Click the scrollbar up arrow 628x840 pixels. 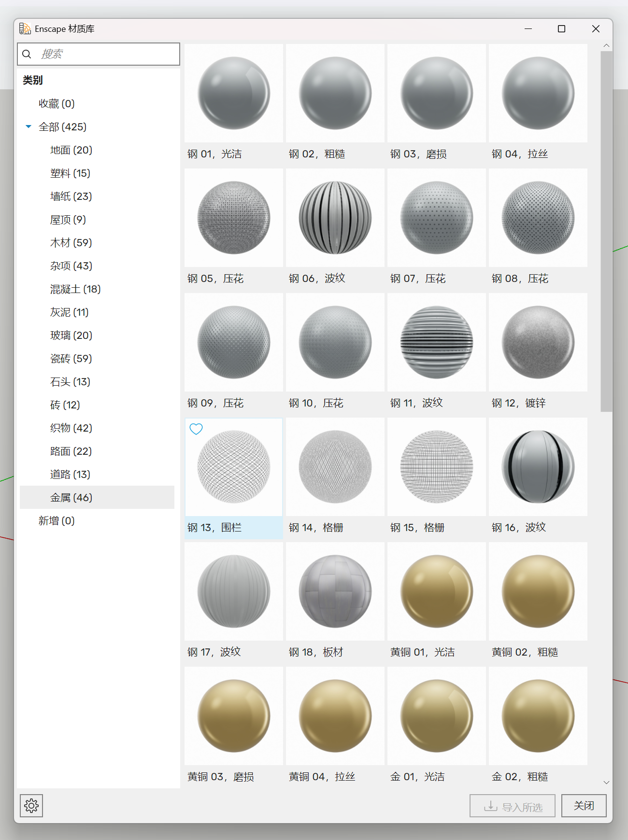click(606, 45)
